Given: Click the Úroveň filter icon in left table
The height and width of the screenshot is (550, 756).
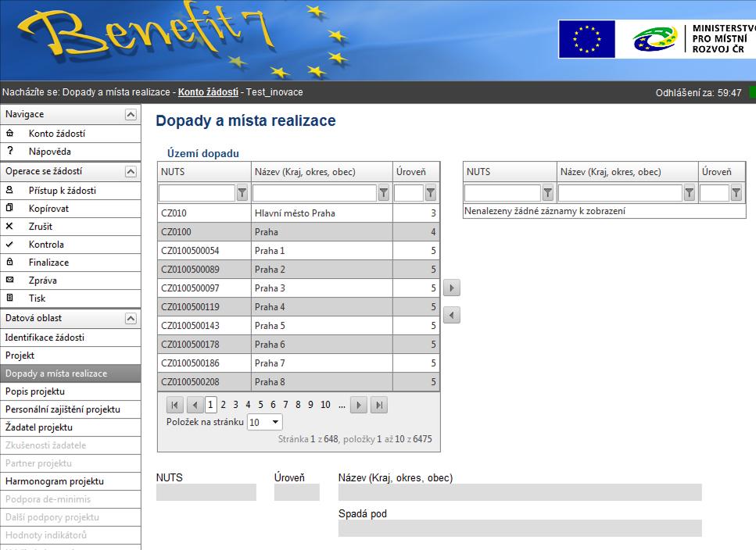Looking at the screenshot, I should [431, 193].
